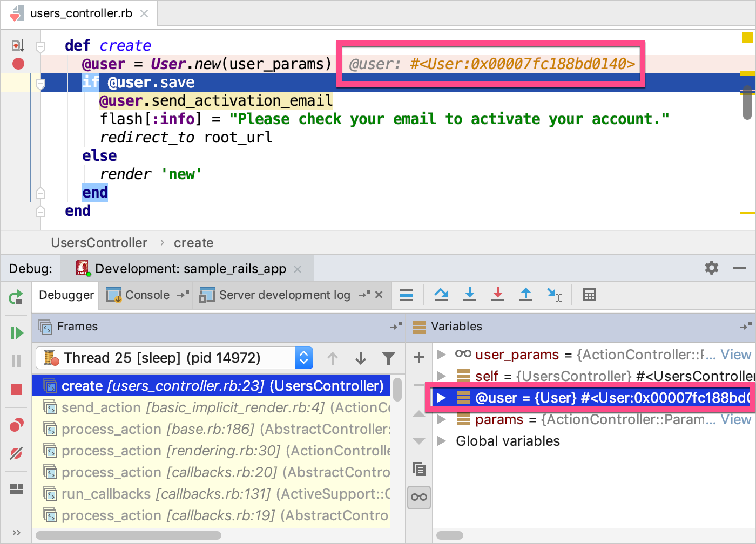
Task: Hide the Frames panel via its pin arrow
Action: point(396,327)
